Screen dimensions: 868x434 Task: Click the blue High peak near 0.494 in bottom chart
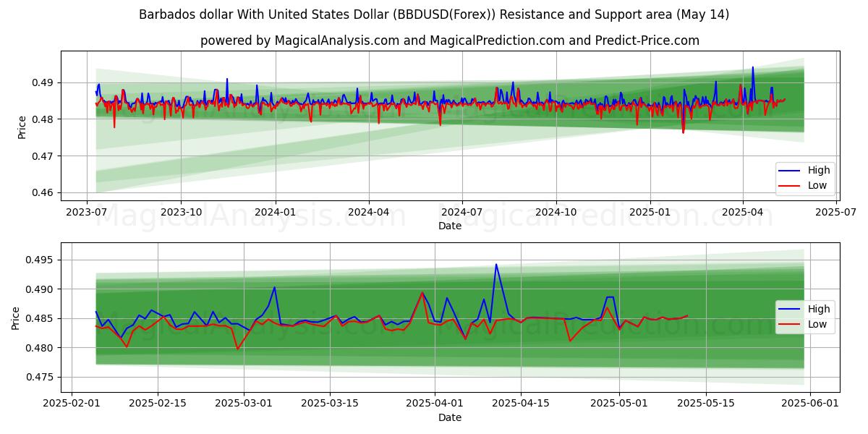pos(496,265)
